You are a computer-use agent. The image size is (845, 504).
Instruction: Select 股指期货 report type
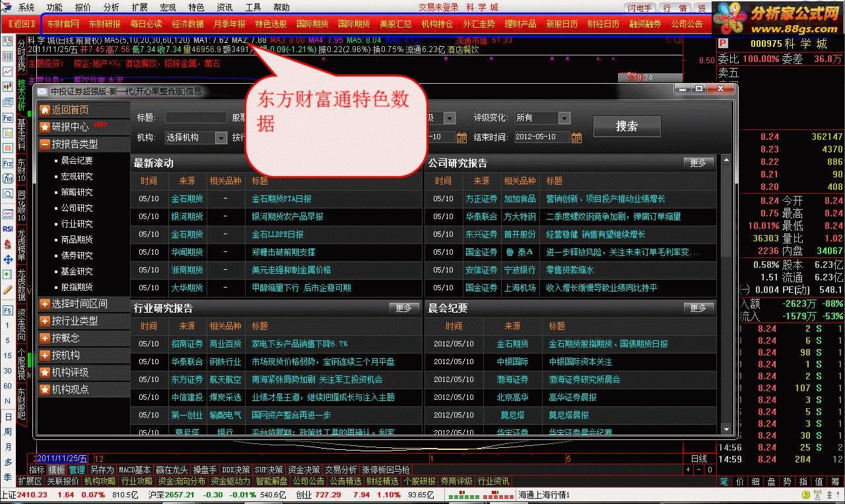(x=77, y=287)
